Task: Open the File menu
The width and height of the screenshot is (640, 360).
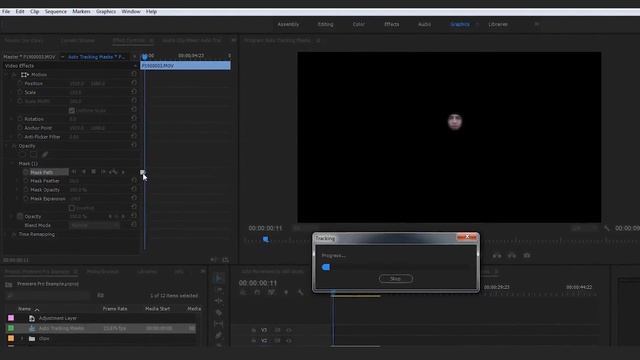Action: 6,11
